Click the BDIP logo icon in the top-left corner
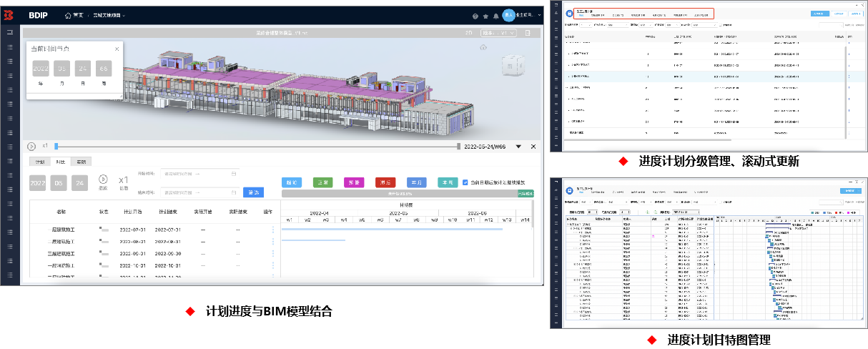The width and height of the screenshot is (868, 349). 9,15
